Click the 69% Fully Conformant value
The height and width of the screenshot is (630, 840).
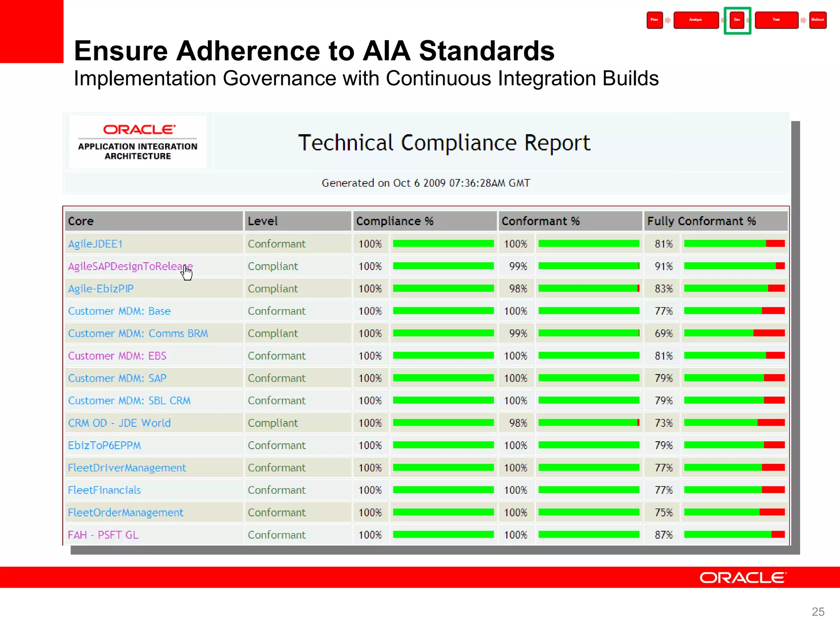[664, 333]
